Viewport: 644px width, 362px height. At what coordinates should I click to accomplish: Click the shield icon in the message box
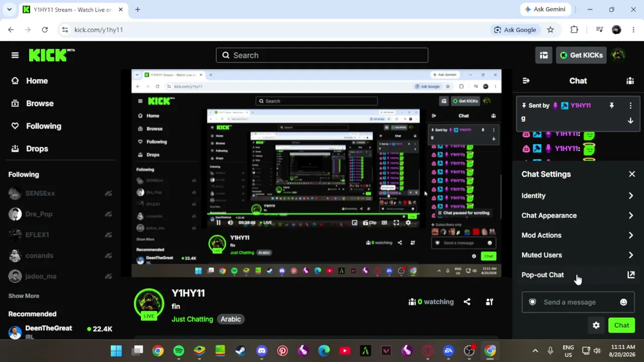[x=532, y=302]
